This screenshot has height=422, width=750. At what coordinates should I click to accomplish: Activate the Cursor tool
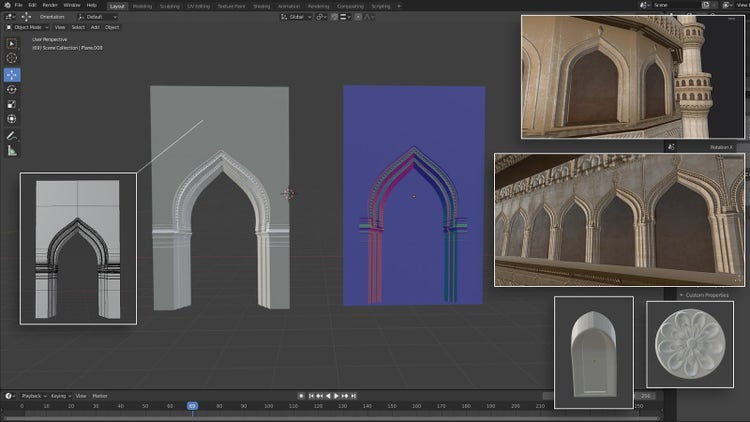coord(12,59)
